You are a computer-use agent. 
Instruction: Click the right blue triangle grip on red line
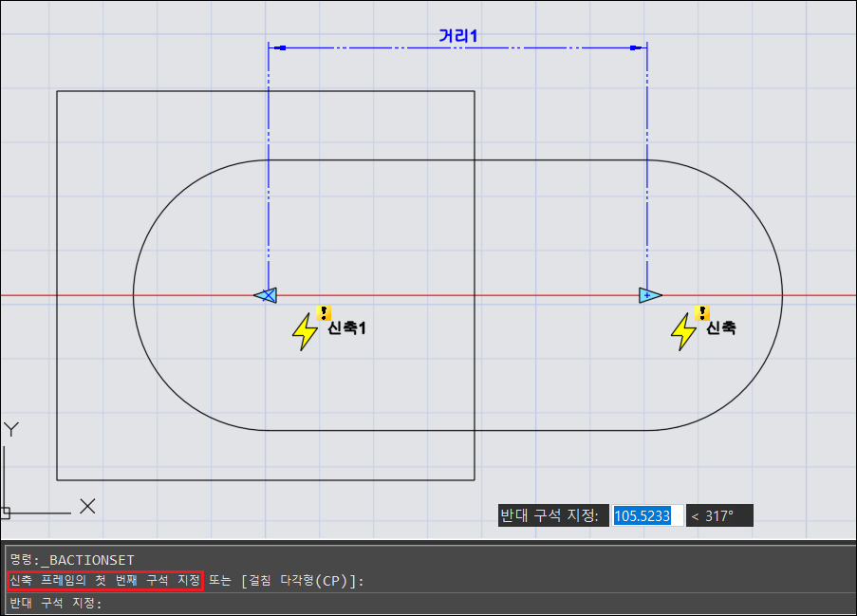tap(649, 295)
